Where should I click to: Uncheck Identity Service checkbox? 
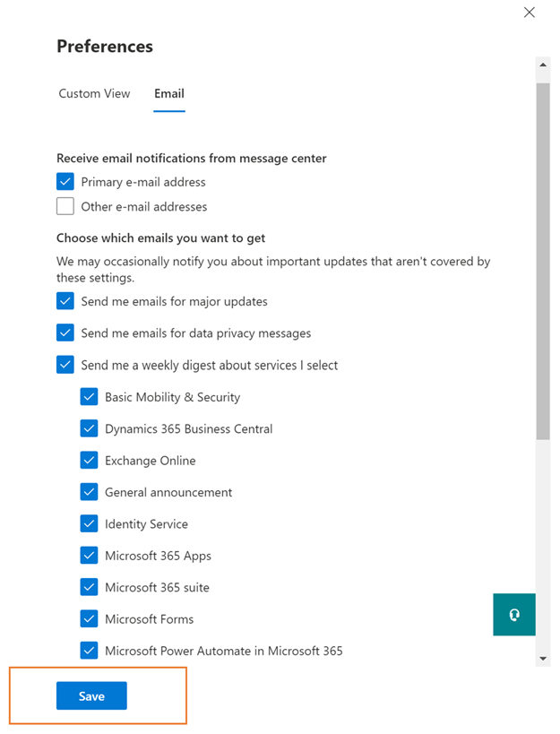click(89, 523)
